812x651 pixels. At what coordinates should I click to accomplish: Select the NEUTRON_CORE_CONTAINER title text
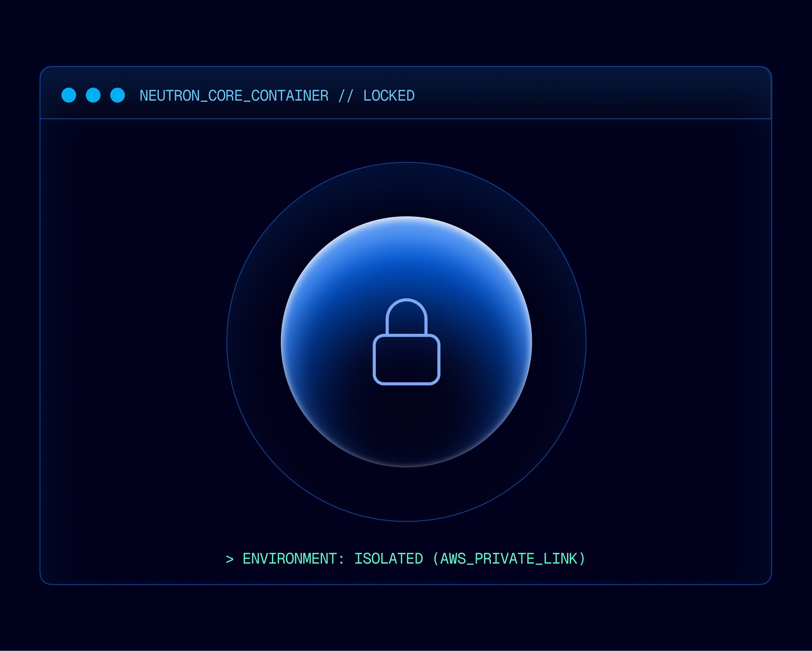(x=234, y=96)
